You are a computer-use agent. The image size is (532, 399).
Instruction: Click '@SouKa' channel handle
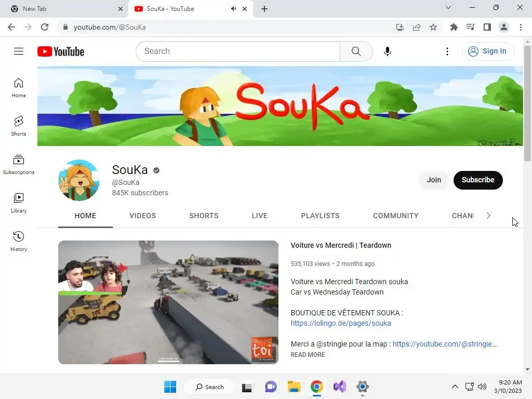tap(126, 182)
